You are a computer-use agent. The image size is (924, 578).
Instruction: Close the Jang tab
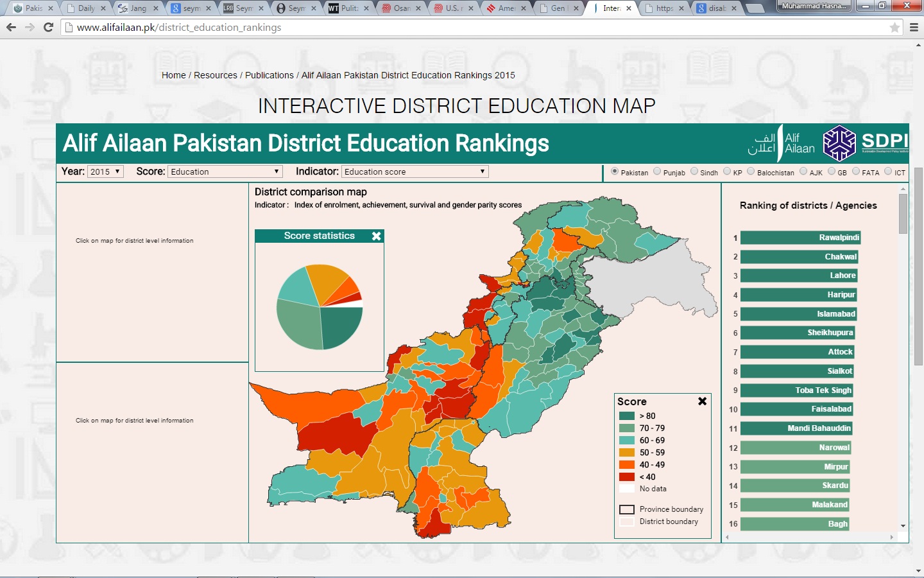pyautogui.click(x=155, y=8)
